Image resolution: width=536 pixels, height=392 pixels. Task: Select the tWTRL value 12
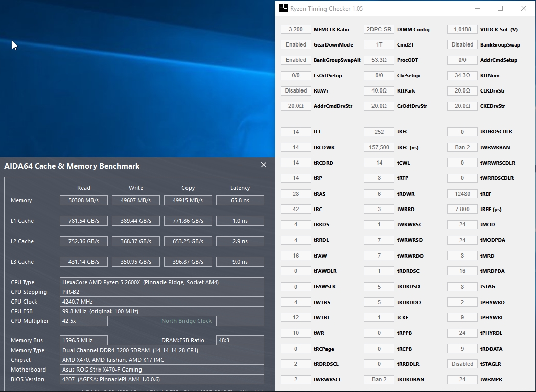click(296, 318)
